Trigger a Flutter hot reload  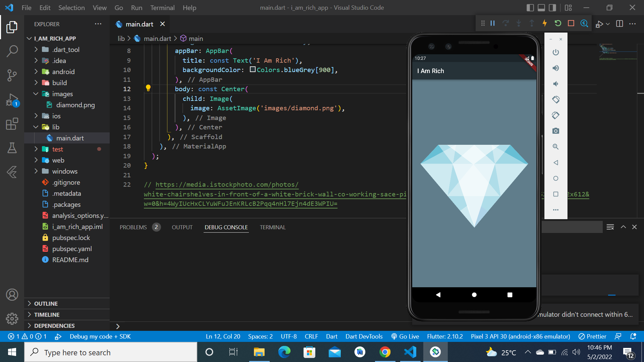click(x=545, y=23)
